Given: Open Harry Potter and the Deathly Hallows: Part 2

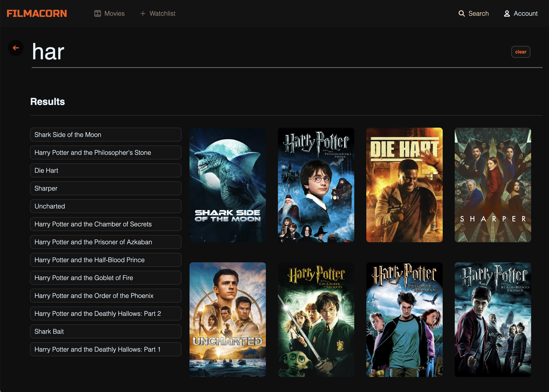Looking at the screenshot, I should click(105, 314).
